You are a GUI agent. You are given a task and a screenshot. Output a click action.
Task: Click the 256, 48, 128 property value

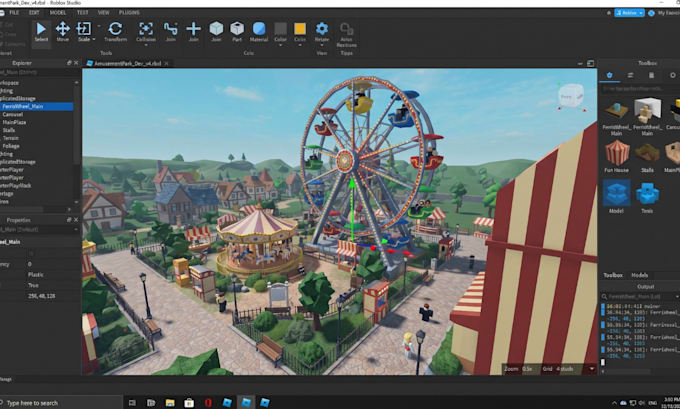click(x=42, y=296)
